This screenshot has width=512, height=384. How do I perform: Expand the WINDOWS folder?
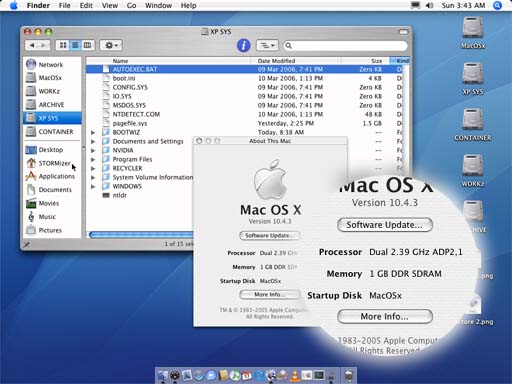point(93,186)
